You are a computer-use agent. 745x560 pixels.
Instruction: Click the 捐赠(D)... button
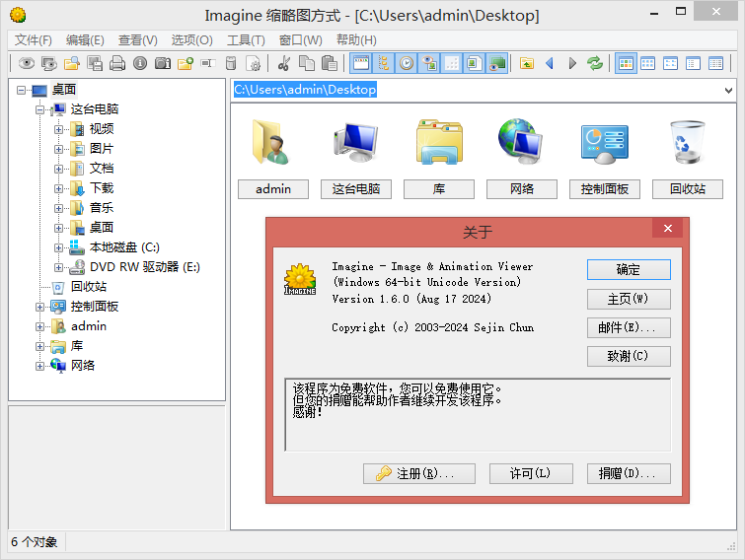click(x=629, y=473)
